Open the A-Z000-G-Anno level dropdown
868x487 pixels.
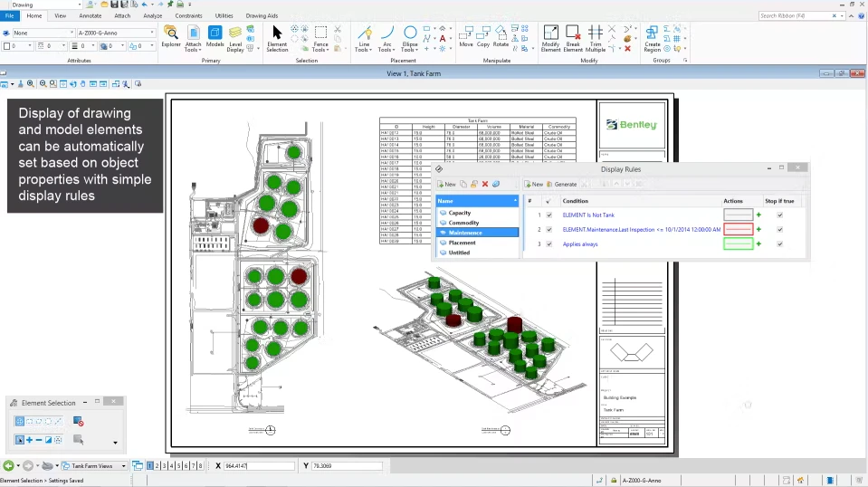116,33
